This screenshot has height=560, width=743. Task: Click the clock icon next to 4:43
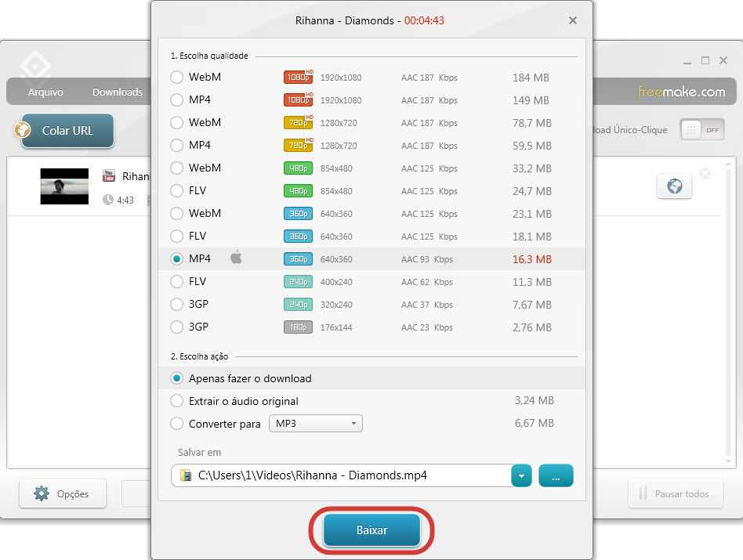(108, 200)
